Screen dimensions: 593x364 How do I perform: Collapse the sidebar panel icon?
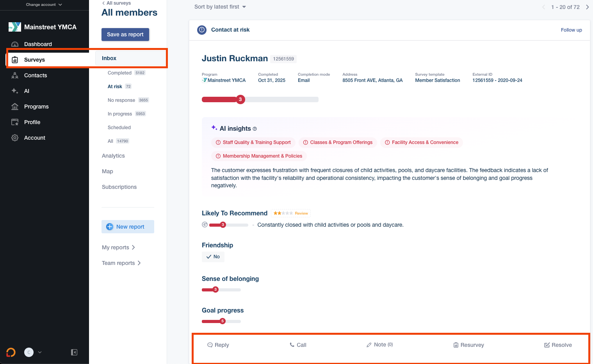pos(74,352)
